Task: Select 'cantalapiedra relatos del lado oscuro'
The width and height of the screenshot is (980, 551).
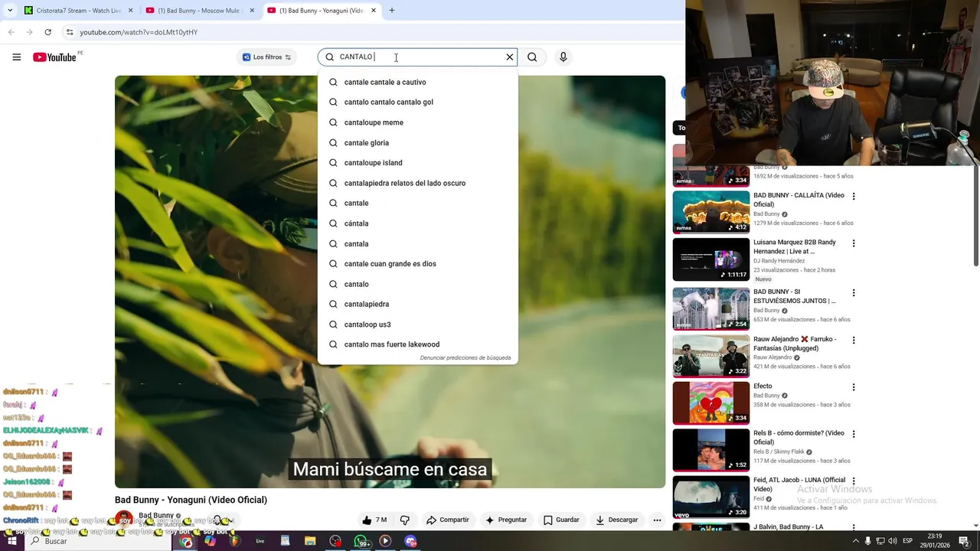Action: 418,183
